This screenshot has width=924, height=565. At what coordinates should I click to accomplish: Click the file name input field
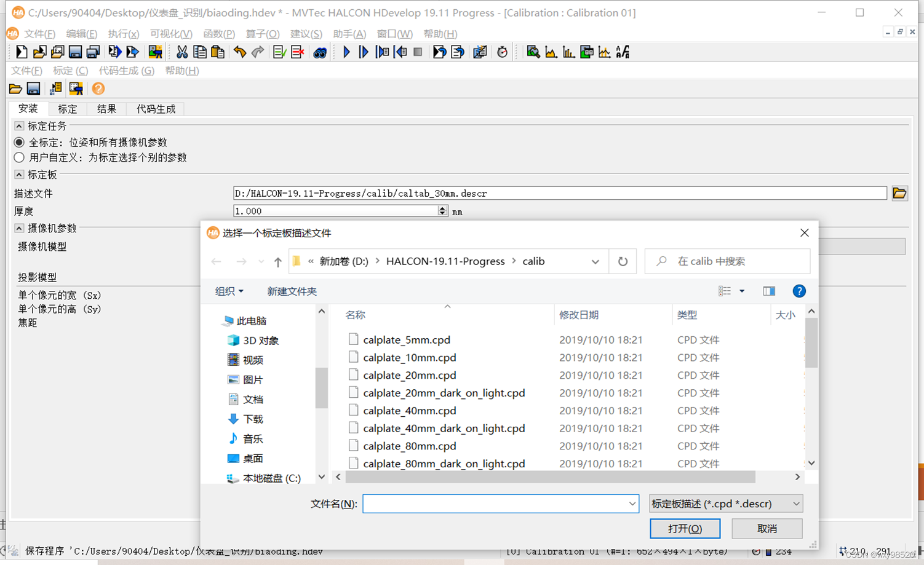[x=501, y=504]
